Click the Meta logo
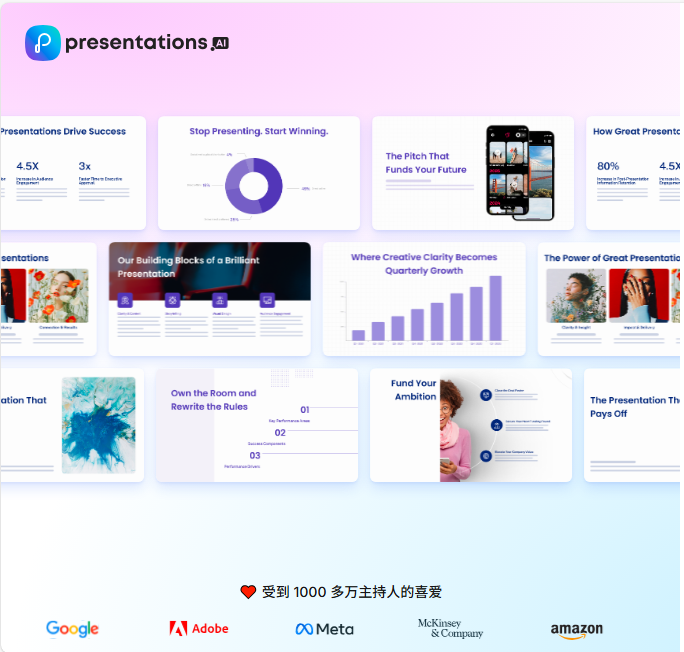The height and width of the screenshot is (652, 684). (x=324, y=629)
